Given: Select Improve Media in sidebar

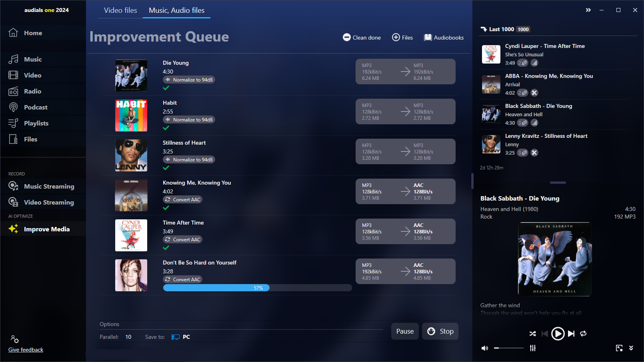Looking at the screenshot, I should pos(43,229).
